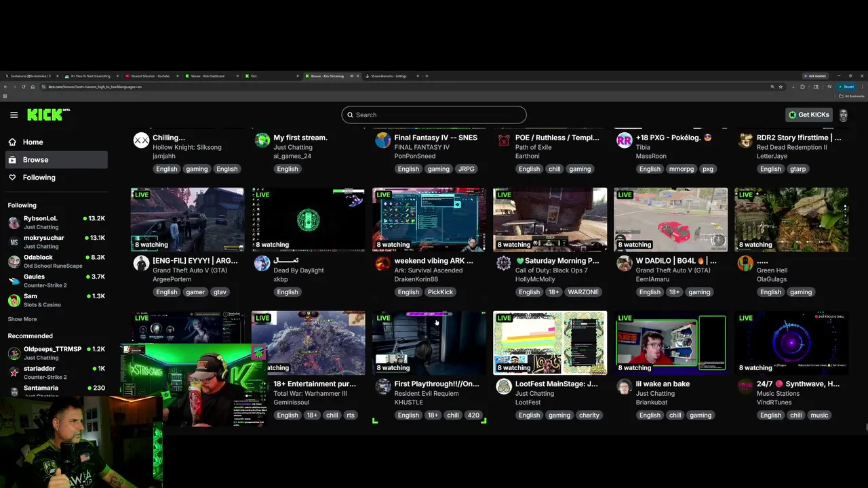This screenshot has width=868, height=488.
Task: Open VindRTunes channel avatar
Action: tap(745, 386)
